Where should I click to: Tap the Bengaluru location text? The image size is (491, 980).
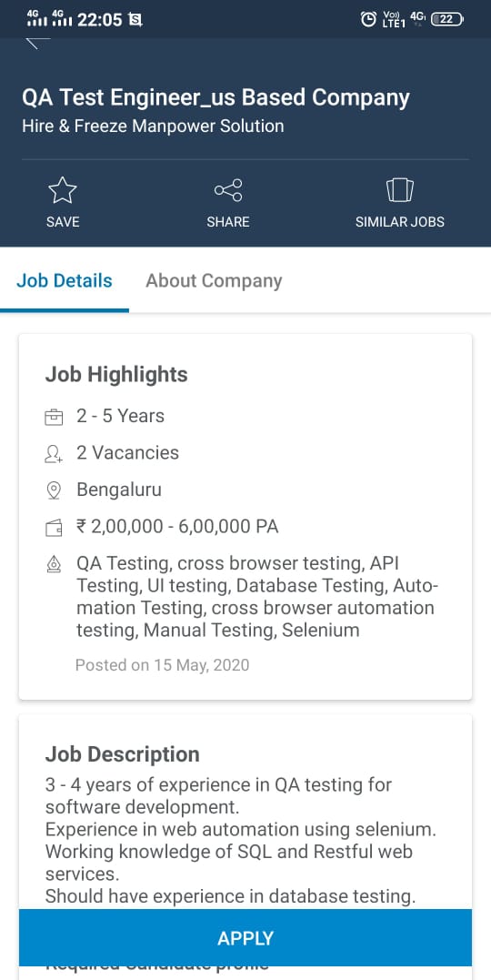tap(119, 490)
